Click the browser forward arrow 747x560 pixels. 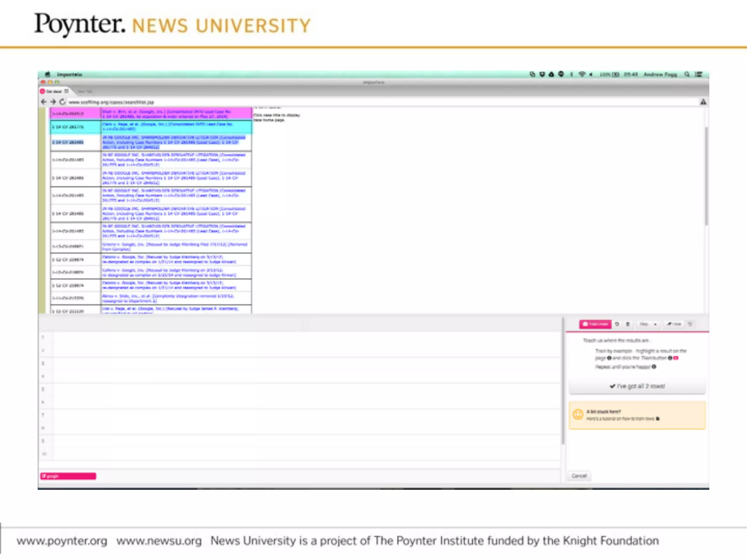(53, 102)
